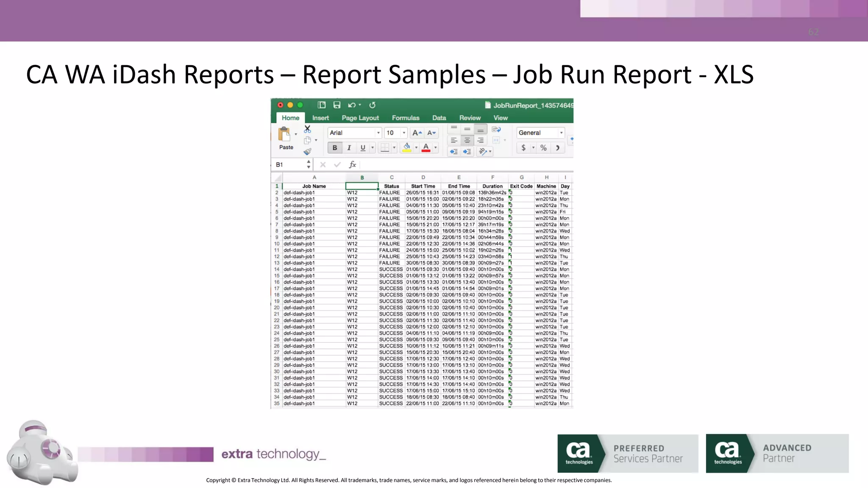
Task: Click the Increase Indent icon
Action: point(467,151)
